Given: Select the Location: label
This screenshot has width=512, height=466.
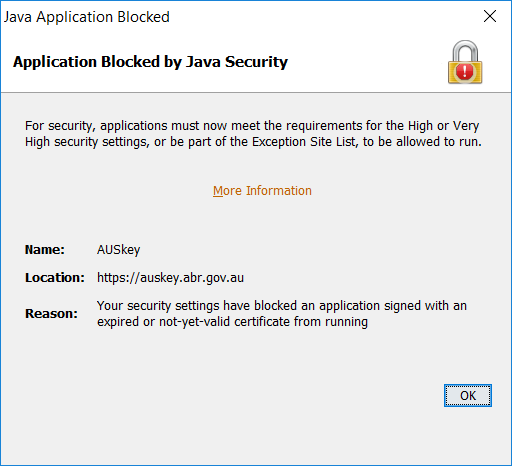Looking at the screenshot, I should pos(55,277).
